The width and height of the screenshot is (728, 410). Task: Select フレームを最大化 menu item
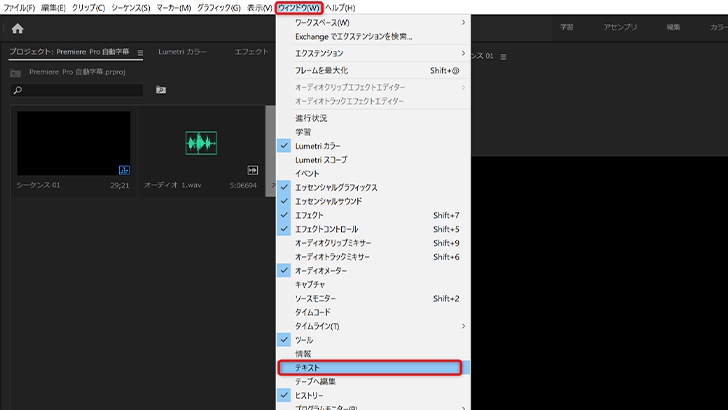pyautogui.click(x=373, y=71)
